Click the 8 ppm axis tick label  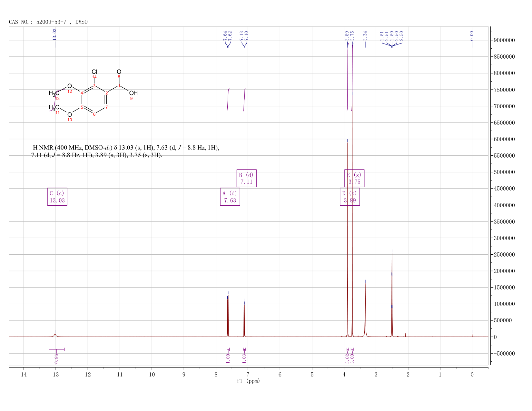[x=216, y=375]
